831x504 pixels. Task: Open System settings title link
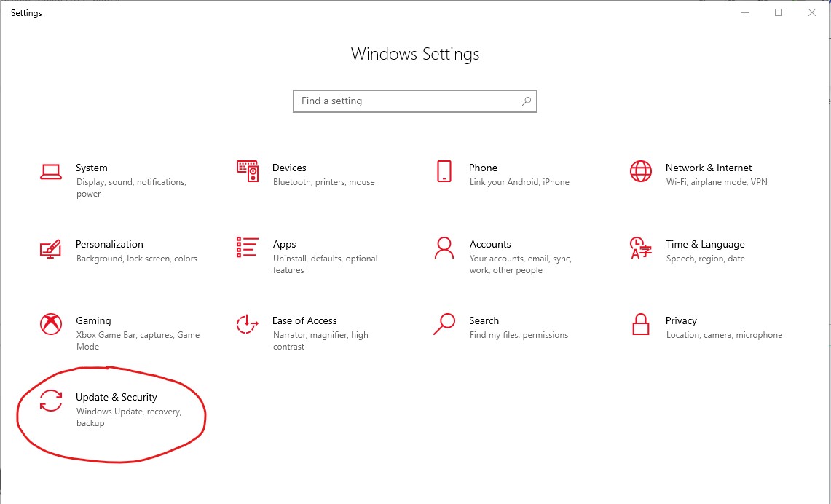[92, 168]
